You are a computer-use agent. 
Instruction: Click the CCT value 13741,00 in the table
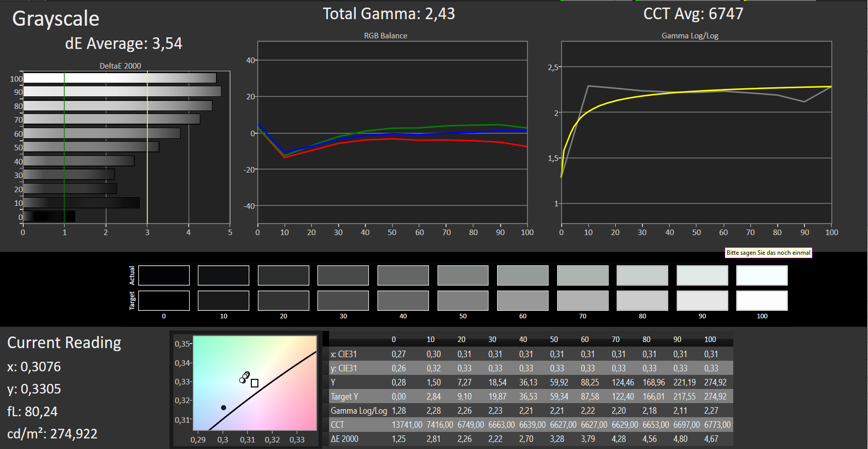[407, 425]
